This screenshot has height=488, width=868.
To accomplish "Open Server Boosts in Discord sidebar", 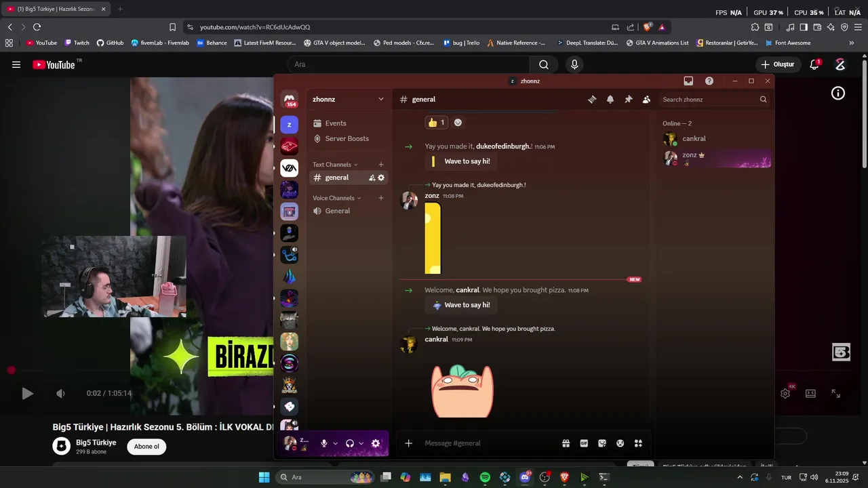I will (x=349, y=138).
